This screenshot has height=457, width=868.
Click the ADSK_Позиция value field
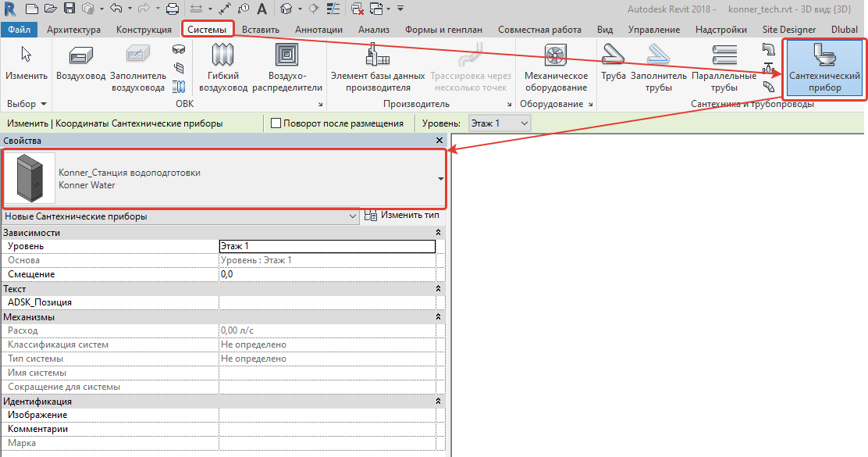pos(327,302)
